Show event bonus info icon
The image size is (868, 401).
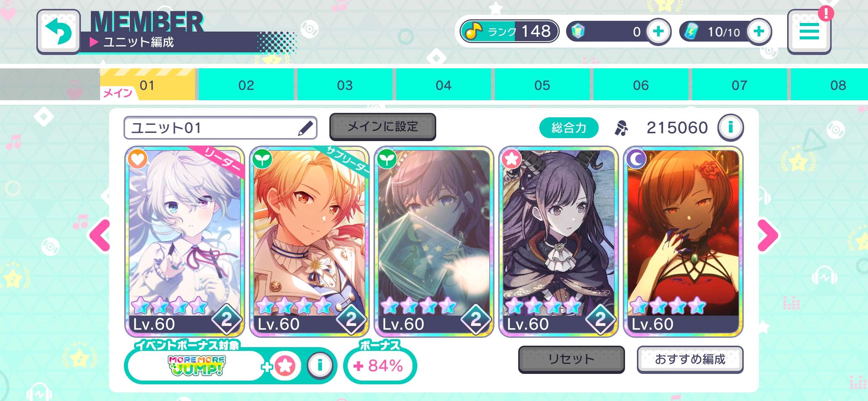320,365
